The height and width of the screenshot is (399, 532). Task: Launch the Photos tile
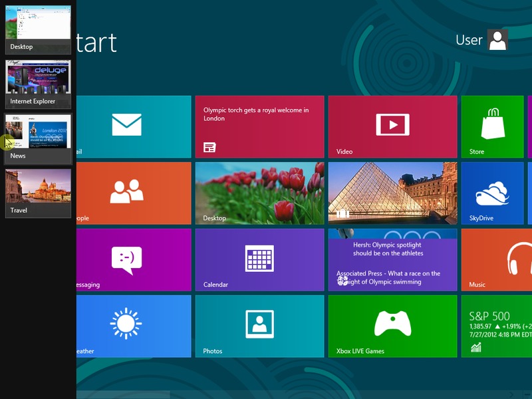tap(259, 326)
